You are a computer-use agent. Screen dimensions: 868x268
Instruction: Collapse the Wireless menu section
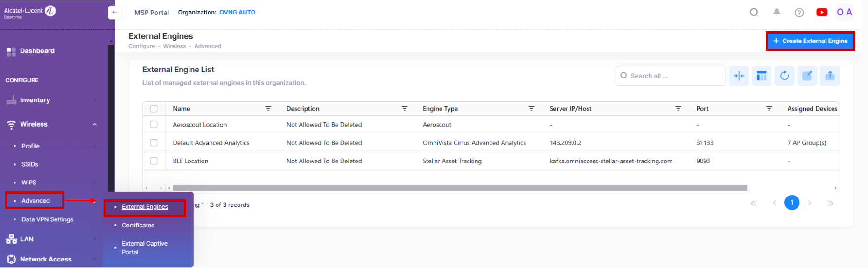(95, 124)
